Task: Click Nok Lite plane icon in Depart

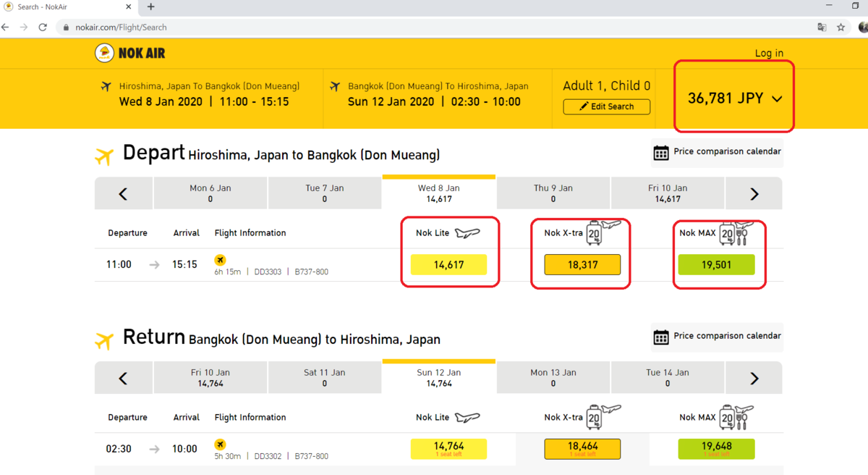Action: pos(467,233)
